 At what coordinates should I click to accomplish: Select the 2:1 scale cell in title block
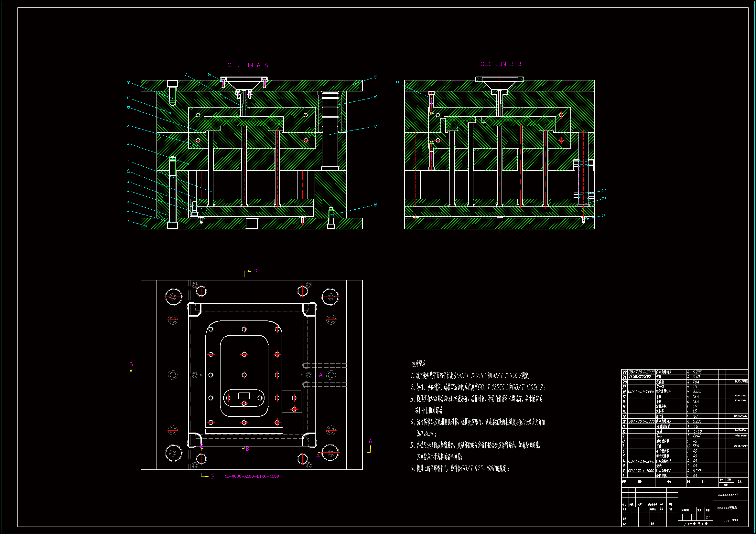coord(707,518)
